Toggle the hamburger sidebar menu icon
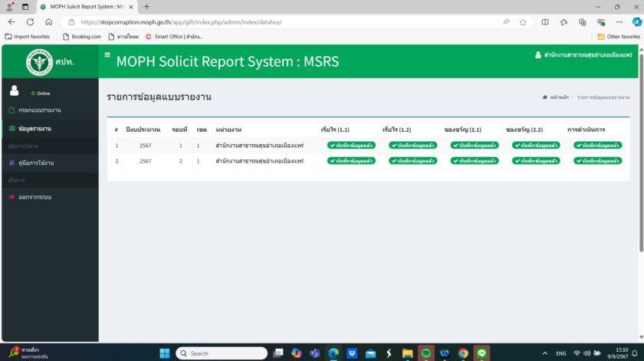 tap(107, 54)
